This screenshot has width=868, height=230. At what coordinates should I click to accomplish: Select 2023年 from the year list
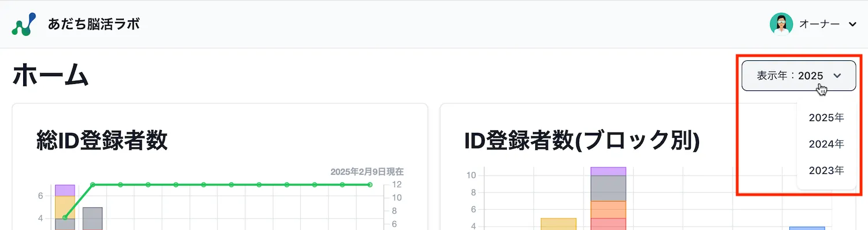point(826,170)
